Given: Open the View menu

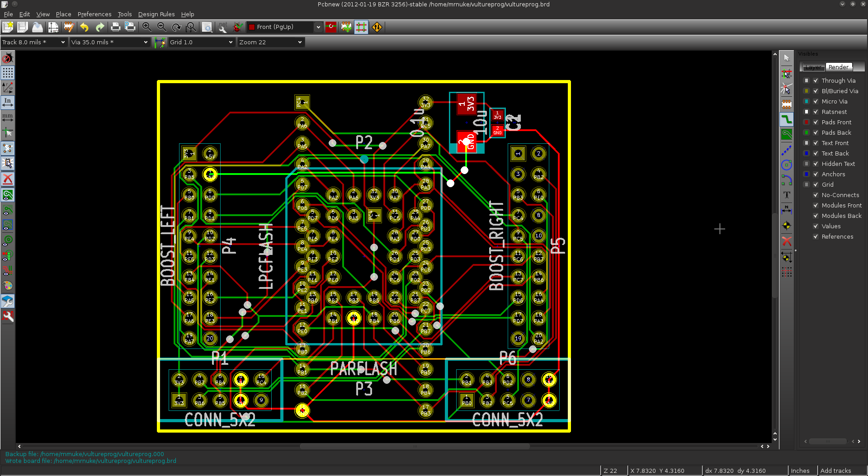Looking at the screenshot, I should point(43,14).
